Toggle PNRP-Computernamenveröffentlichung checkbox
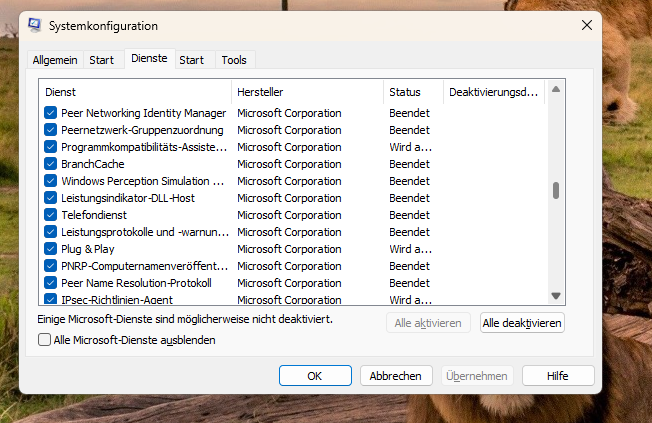The height and width of the screenshot is (423, 652). tap(50, 266)
